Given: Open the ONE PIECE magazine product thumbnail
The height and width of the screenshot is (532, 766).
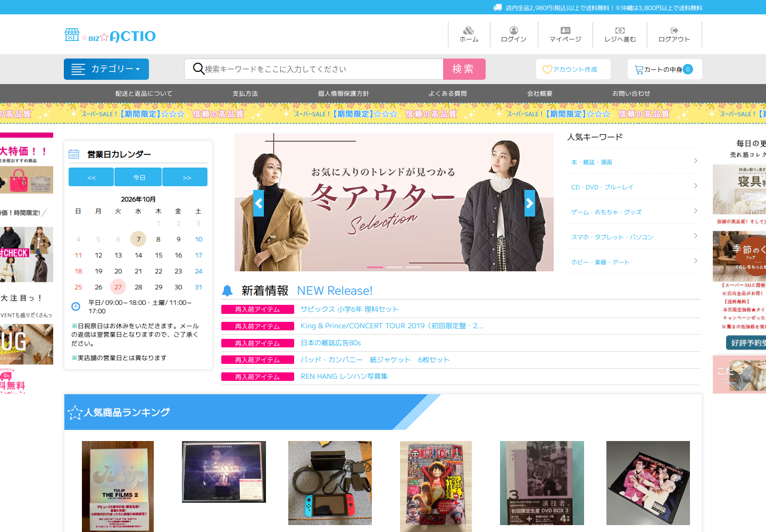Looking at the screenshot, I should [x=436, y=486].
